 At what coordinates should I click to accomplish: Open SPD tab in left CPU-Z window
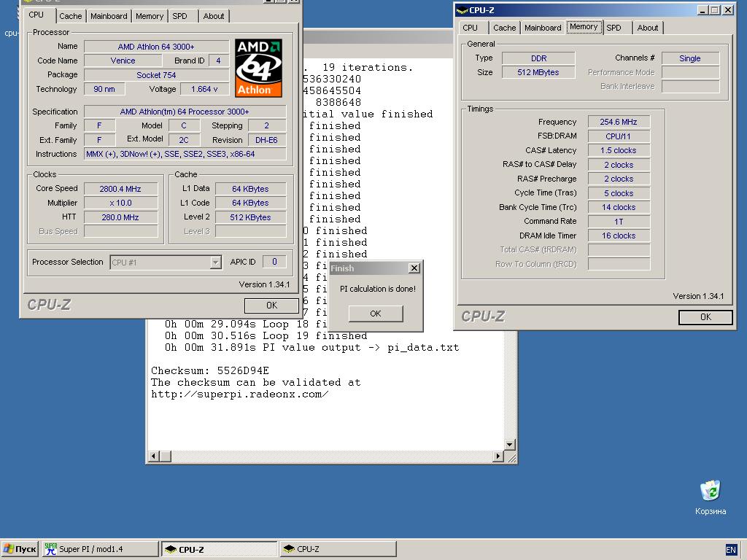point(179,16)
